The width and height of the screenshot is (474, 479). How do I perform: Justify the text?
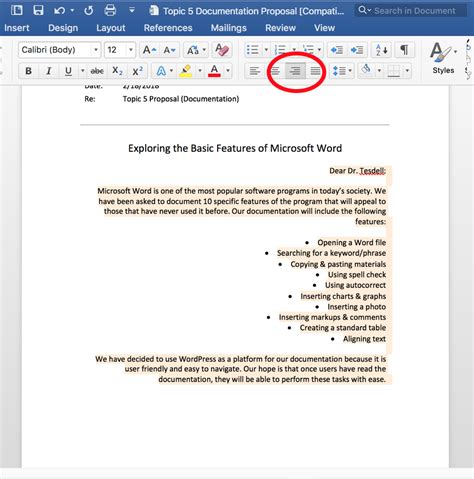tap(315, 71)
